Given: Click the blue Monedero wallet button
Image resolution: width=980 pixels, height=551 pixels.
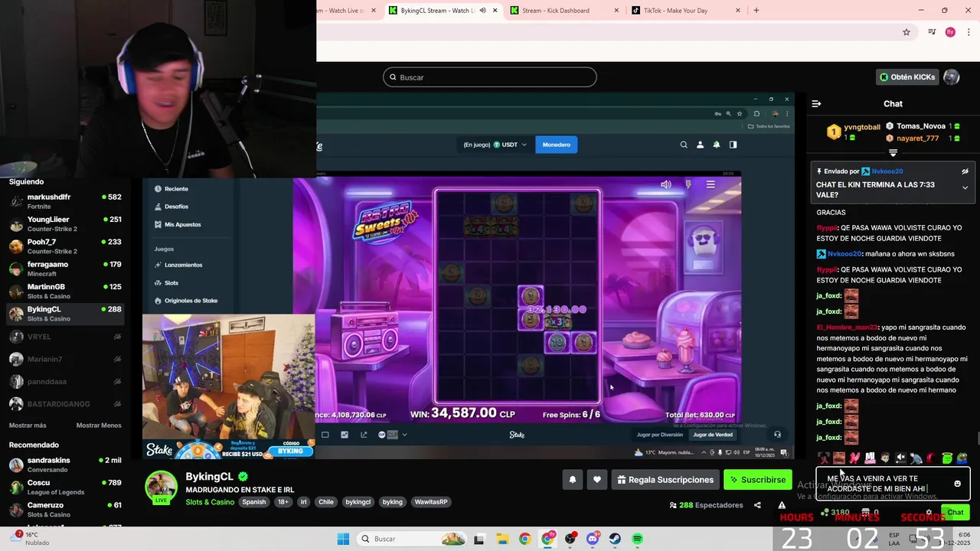Looking at the screenshot, I should point(557,145).
